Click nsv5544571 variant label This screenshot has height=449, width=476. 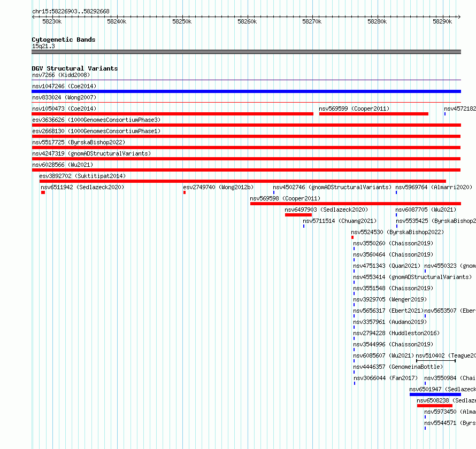pyautogui.click(x=450, y=423)
